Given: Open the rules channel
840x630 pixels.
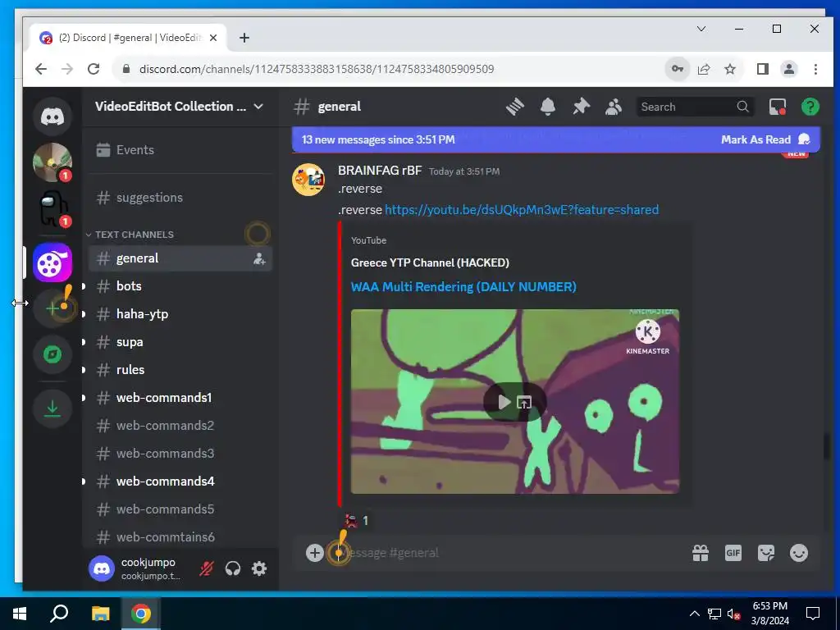Looking at the screenshot, I should [180, 370].
